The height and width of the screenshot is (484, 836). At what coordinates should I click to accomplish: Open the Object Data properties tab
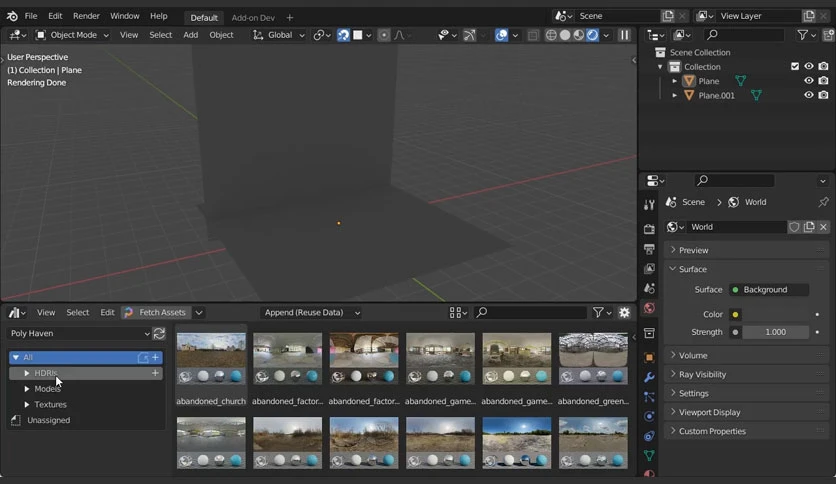[649, 456]
